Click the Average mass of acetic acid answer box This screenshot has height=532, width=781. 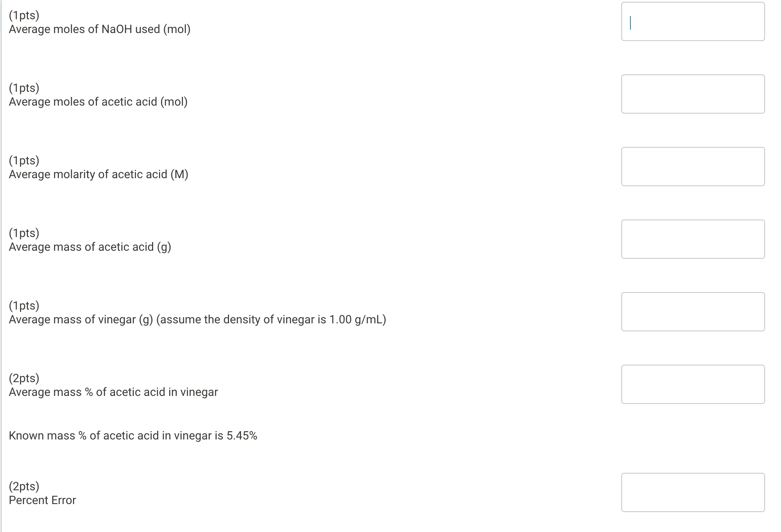(x=692, y=239)
